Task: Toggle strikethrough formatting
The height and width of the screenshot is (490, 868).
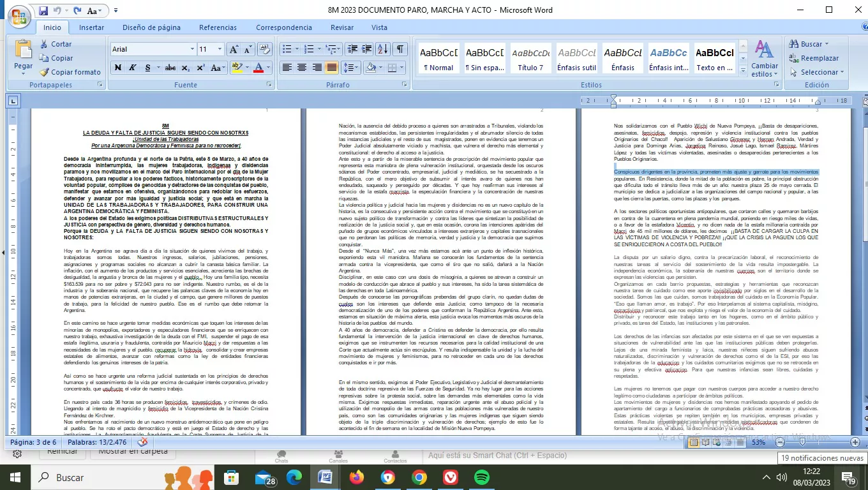Action: pyautogui.click(x=170, y=68)
